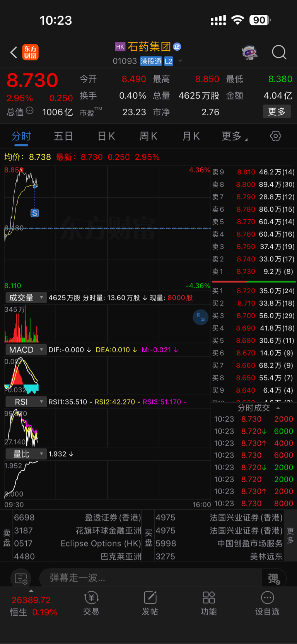This screenshot has width=297, height=644.
Task: Tap the L2 level badge
Action: click(169, 61)
